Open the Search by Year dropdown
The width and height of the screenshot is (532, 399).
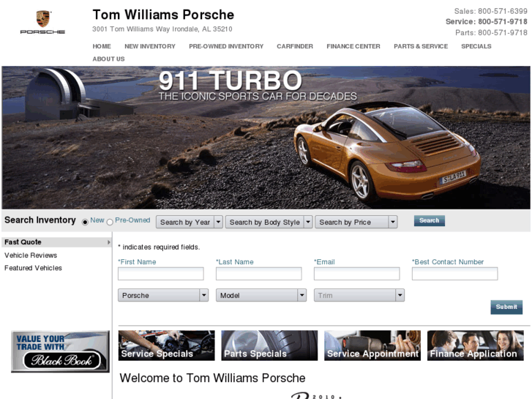pyautogui.click(x=190, y=222)
